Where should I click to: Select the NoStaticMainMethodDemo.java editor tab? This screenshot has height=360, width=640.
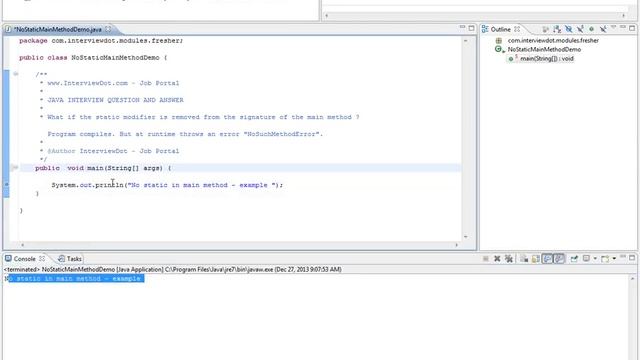(x=57, y=29)
